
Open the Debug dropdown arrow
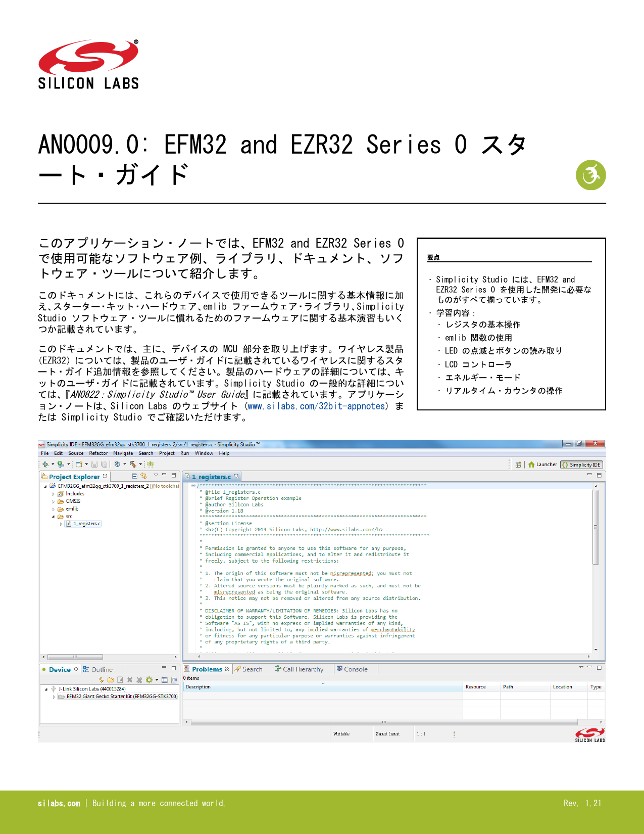tap(53, 464)
